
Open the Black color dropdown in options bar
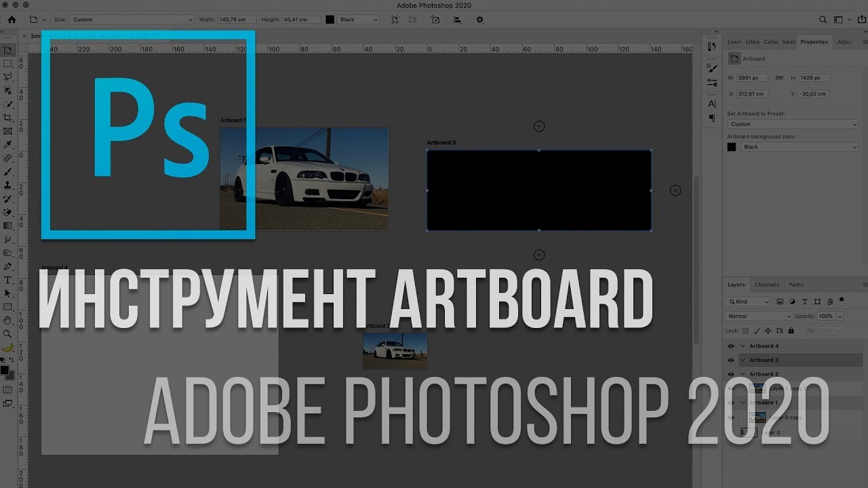pos(358,20)
